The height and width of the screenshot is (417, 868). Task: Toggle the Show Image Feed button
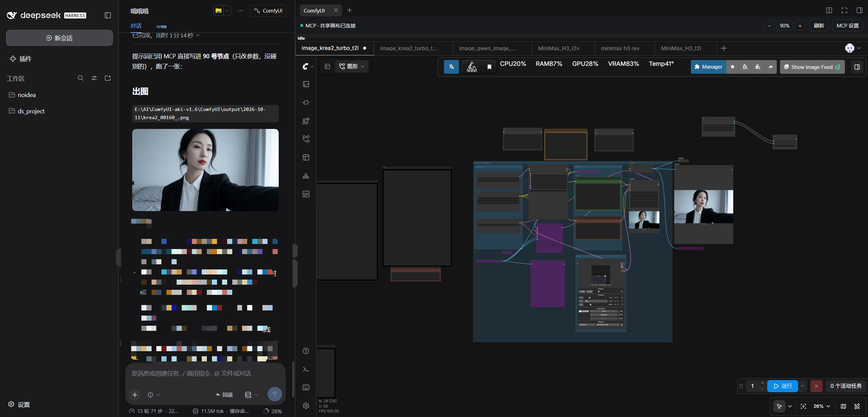click(812, 67)
